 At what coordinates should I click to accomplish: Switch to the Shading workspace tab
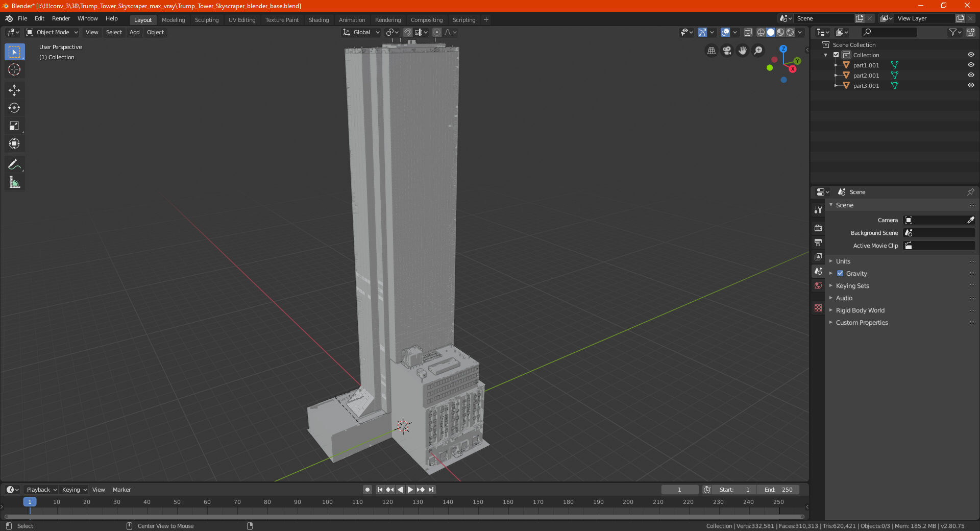coord(318,20)
